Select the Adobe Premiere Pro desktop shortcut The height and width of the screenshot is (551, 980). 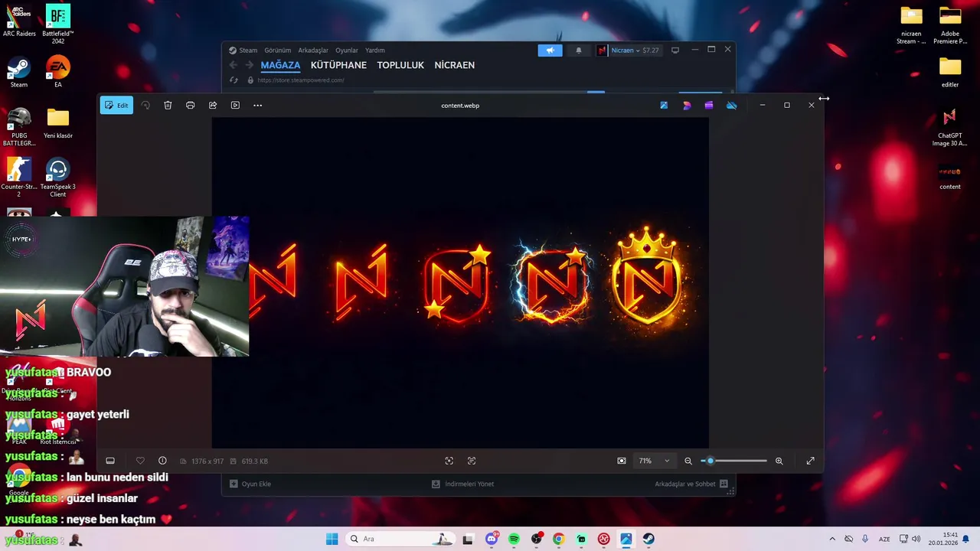(x=950, y=24)
